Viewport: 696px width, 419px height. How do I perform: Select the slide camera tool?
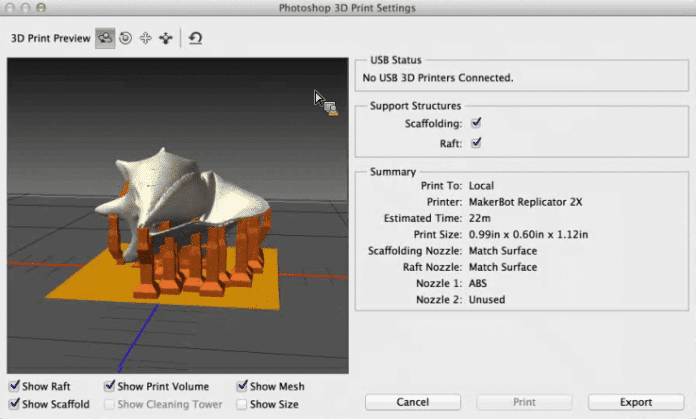point(165,38)
